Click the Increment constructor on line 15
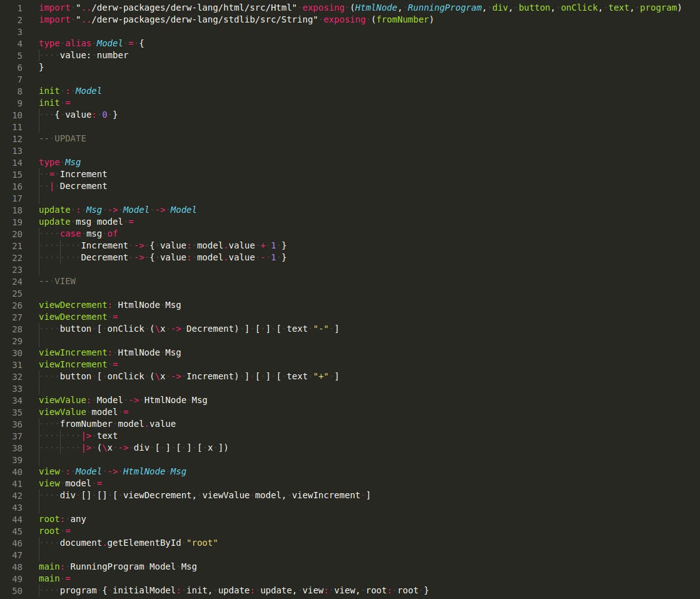The image size is (700, 599). 83,174
